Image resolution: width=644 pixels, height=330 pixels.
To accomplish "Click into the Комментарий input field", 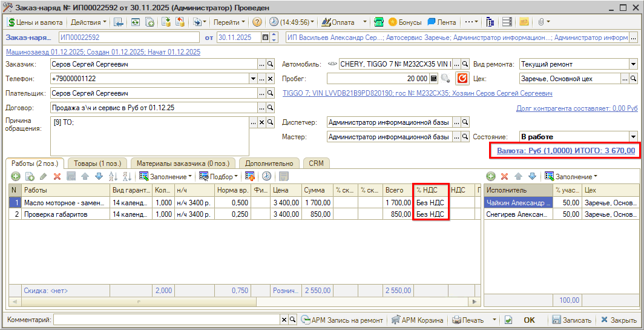I will [166, 320].
